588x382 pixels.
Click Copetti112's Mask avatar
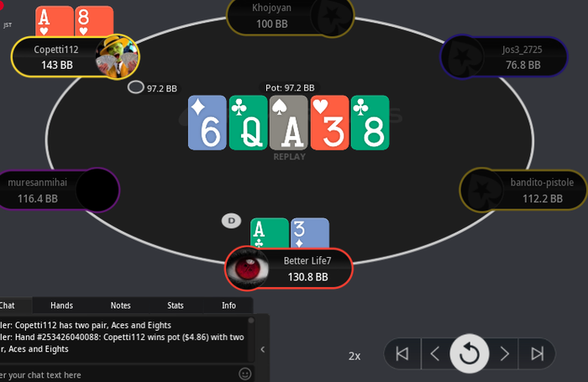118,56
